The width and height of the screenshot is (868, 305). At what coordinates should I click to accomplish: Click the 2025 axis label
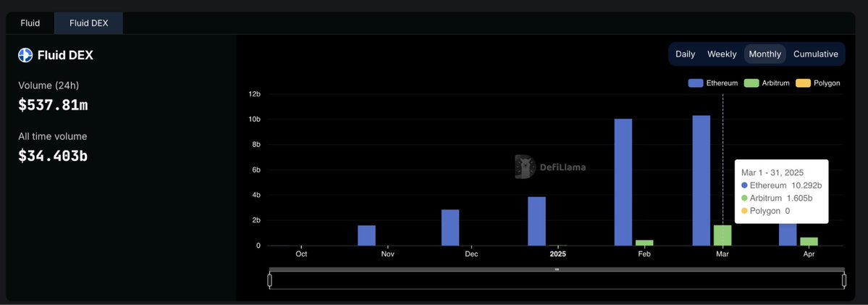pyautogui.click(x=558, y=254)
